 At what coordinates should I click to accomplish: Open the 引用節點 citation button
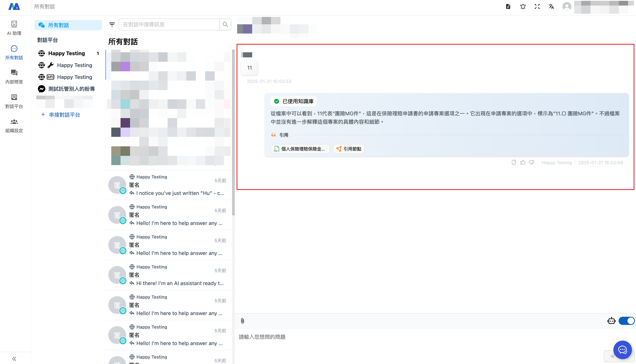click(349, 149)
